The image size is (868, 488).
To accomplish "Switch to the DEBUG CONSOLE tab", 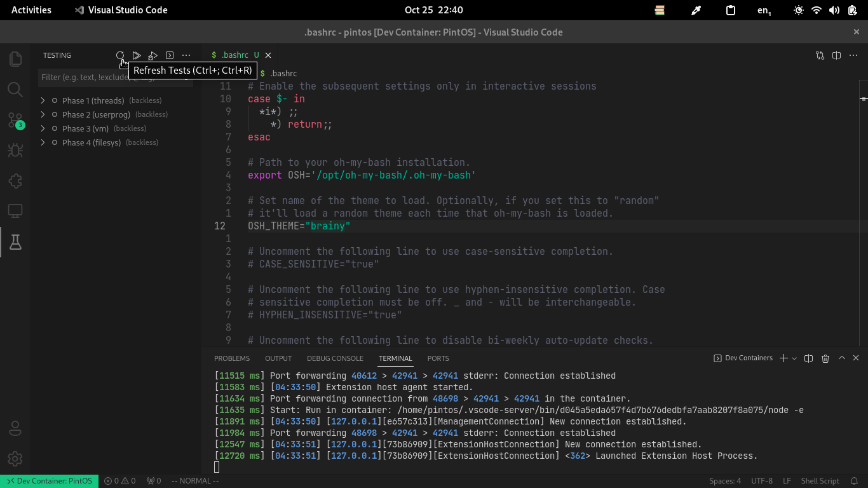I will (x=335, y=358).
